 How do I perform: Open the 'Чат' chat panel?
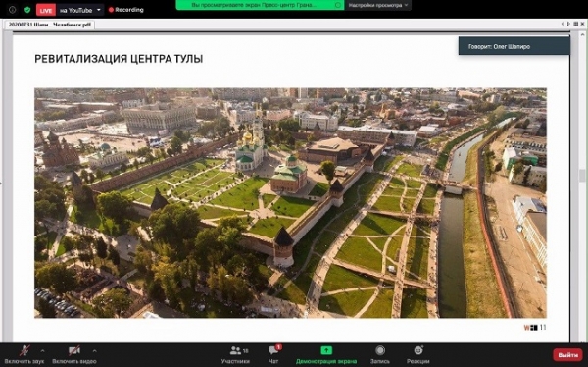pyautogui.click(x=273, y=355)
